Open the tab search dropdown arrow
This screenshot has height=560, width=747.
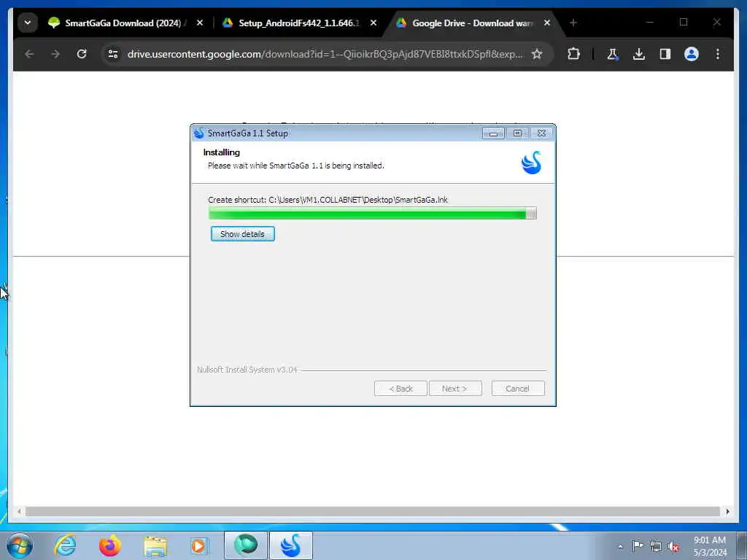tap(28, 23)
